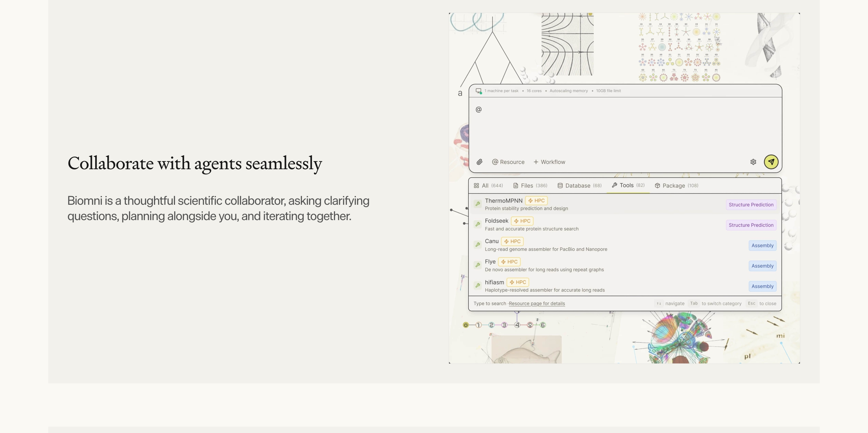Click the Assembly tag on the Flye row
The image size is (868, 433).
point(762,266)
